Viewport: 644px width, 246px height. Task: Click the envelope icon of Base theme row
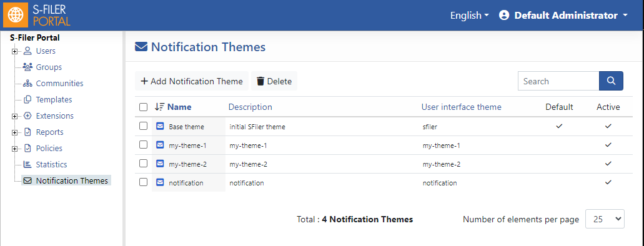tap(160, 127)
